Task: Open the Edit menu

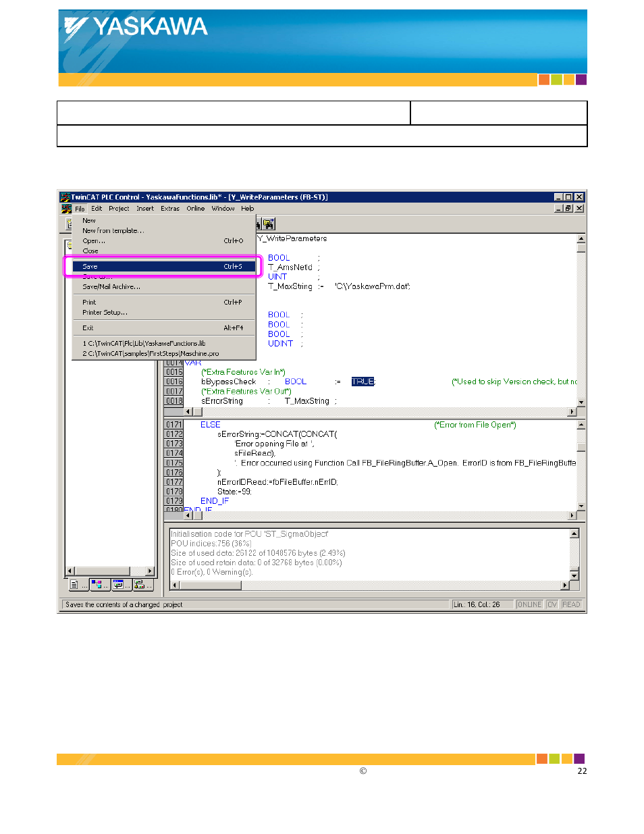Action: (97, 209)
